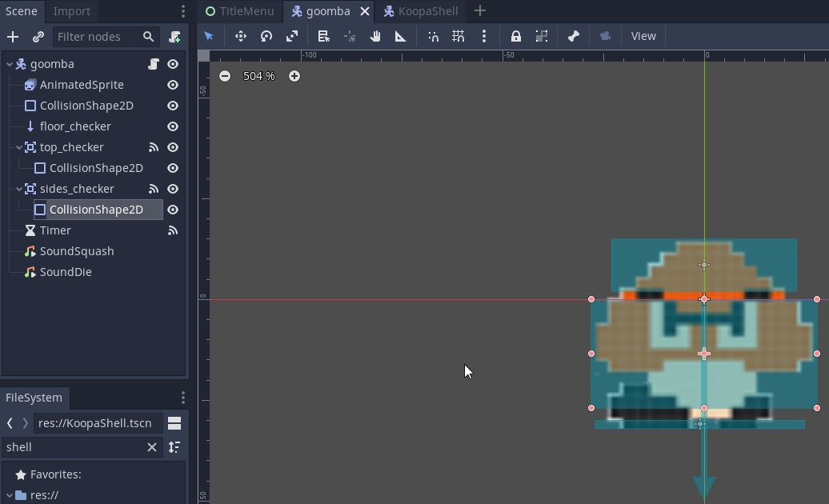Open the Import dock tab
829x504 pixels.
[x=71, y=11]
